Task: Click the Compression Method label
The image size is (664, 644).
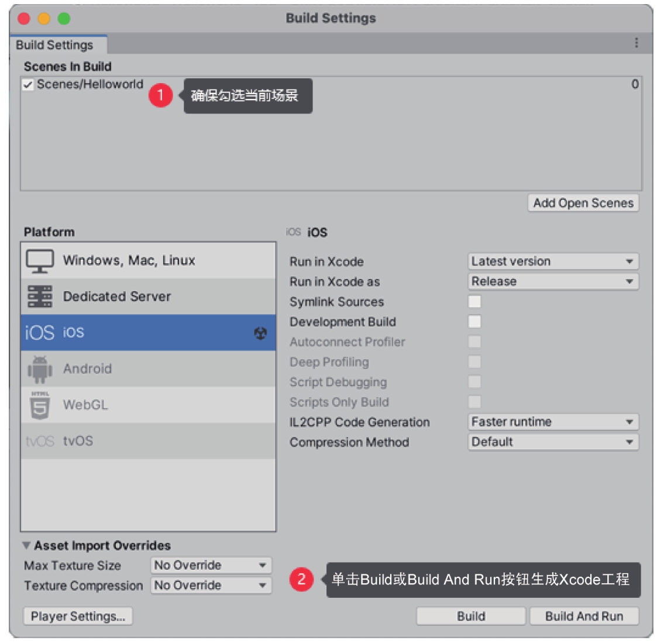Action: point(349,442)
